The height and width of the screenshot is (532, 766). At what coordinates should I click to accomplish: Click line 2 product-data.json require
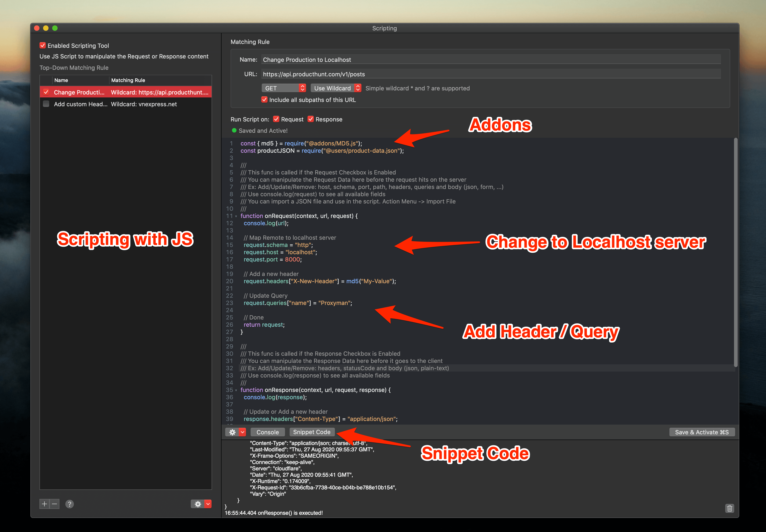[x=322, y=151]
